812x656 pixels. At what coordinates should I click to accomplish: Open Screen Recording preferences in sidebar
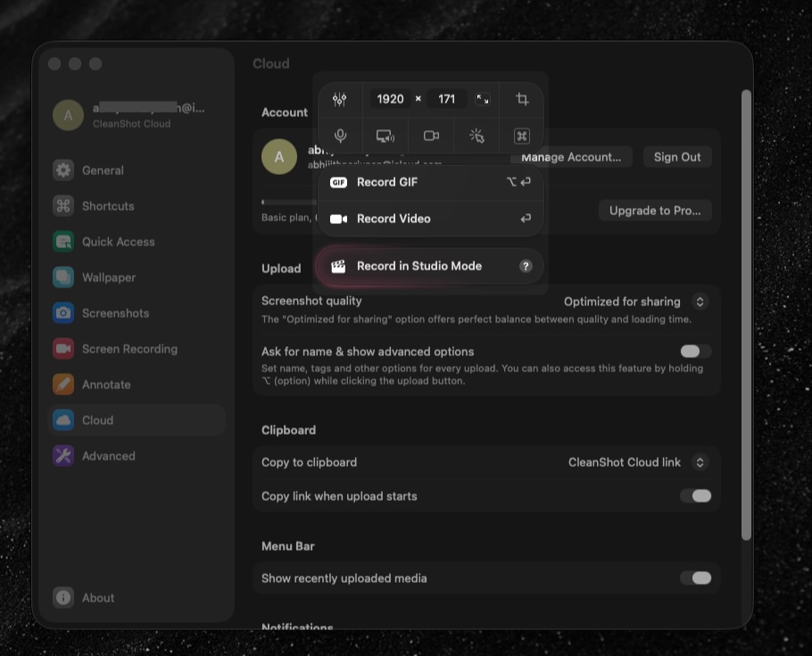click(137, 349)
